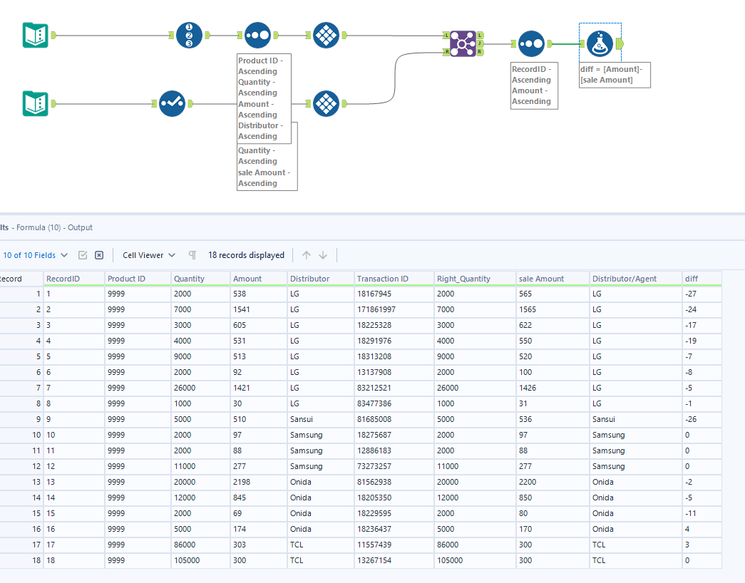Click Amount cell 845
Image resolution: width=745 pixels, height=583 pixels.
(259, 498)
